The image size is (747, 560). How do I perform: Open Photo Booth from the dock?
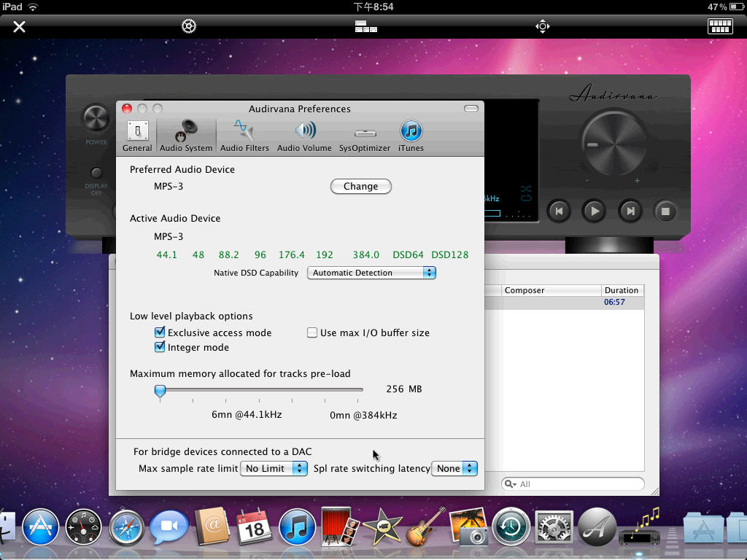point(338,526)
